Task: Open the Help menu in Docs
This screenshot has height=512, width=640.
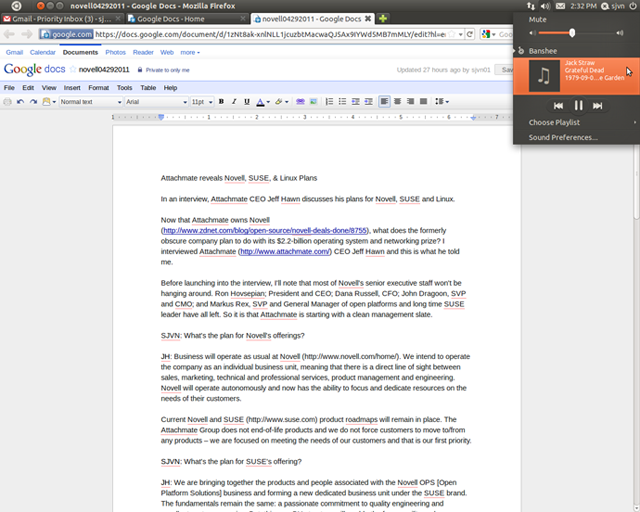Action: [170, 88]
